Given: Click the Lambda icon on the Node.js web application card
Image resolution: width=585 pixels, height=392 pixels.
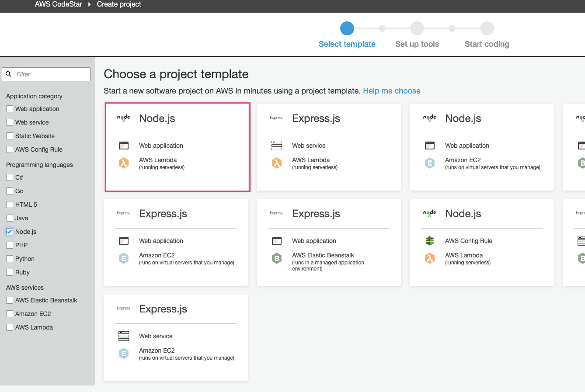Looking at the screenshot, I should click(124, 163).
